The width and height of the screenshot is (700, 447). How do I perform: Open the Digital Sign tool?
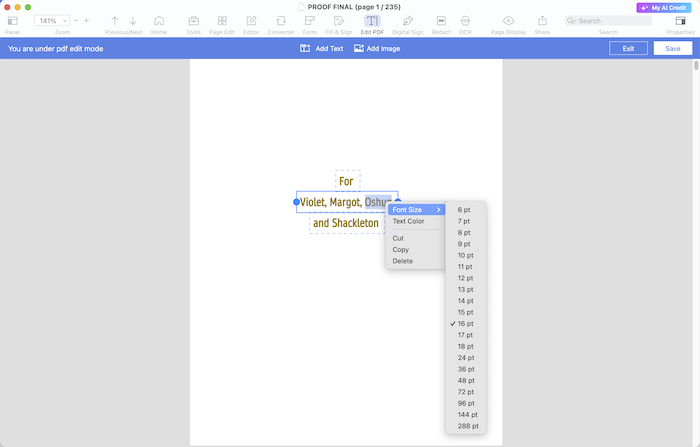407,21
